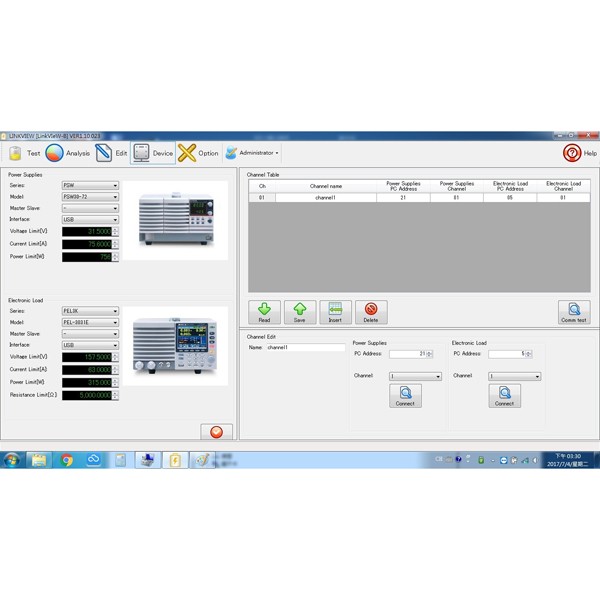This screenshot has height=600, width=600.
Task: Open the Edit section in the toolbar
Action: [x=111, y=153]
